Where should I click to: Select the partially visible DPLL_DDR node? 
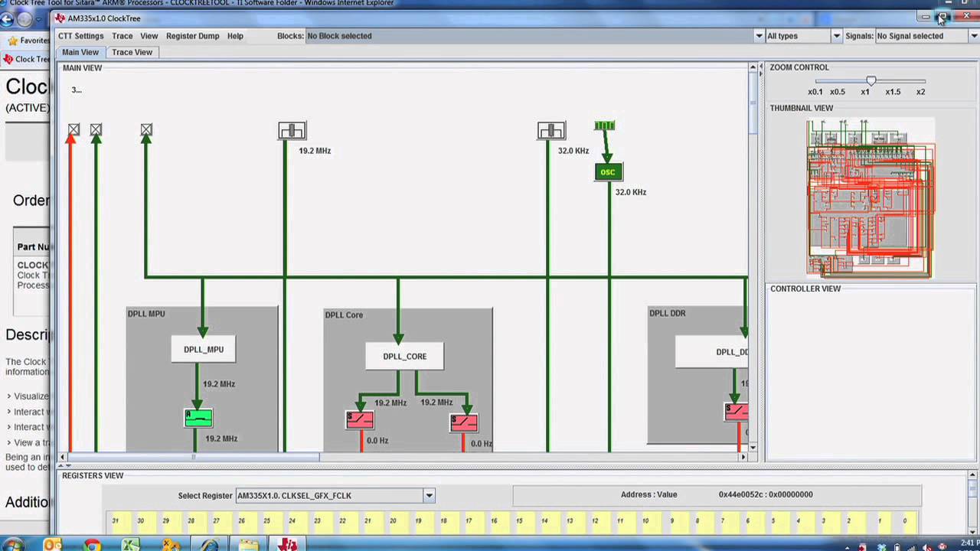712,352
